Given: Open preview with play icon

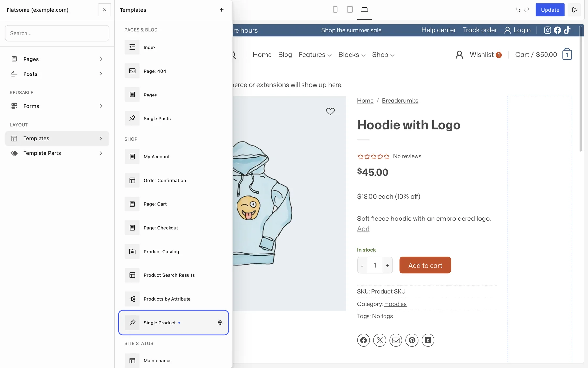Looking at the screenshot, I should 574,10.
